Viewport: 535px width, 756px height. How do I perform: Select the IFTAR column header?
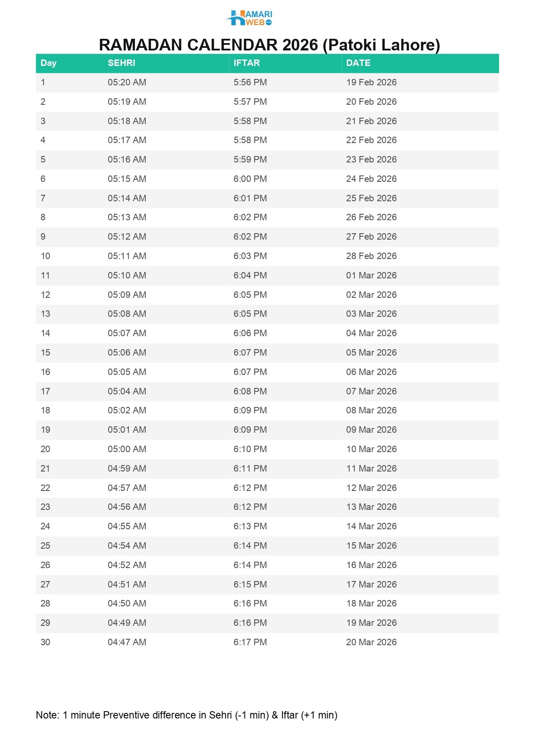click(246, 63)
